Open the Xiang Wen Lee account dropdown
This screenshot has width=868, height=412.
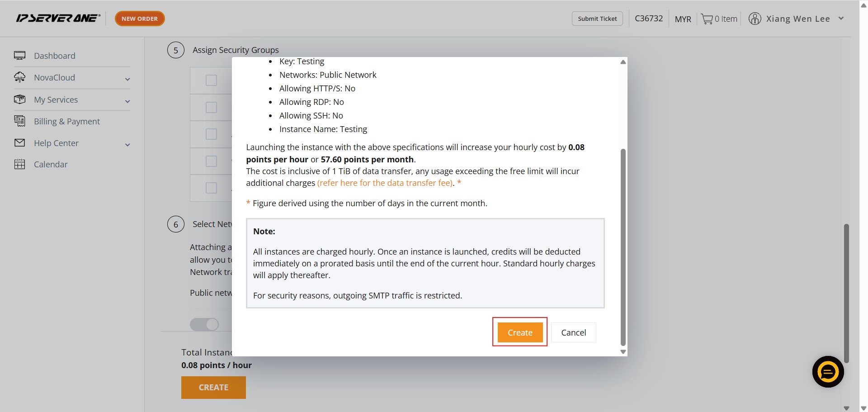841,19
